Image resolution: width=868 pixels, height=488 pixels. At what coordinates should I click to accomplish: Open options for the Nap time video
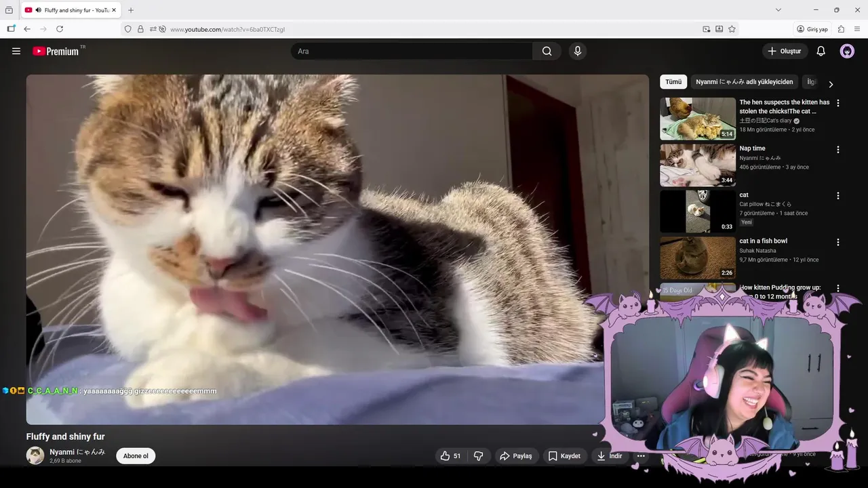838,149
